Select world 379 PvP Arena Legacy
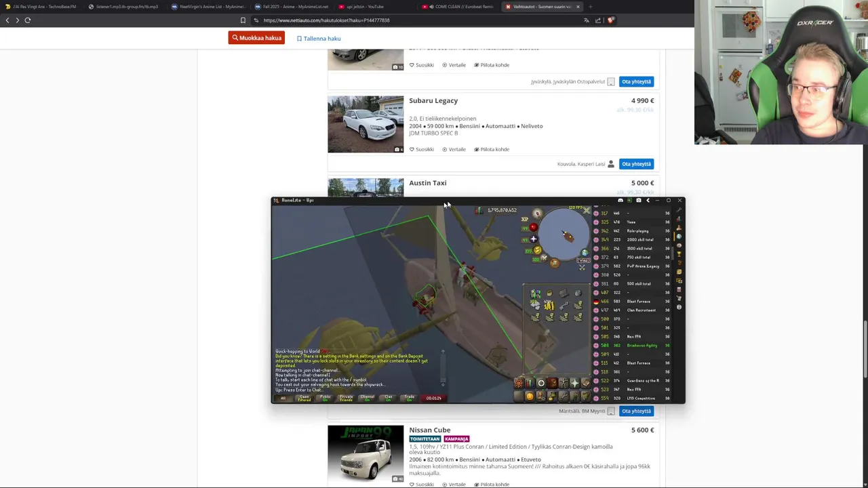868x488 pixels. pos(632,266)
